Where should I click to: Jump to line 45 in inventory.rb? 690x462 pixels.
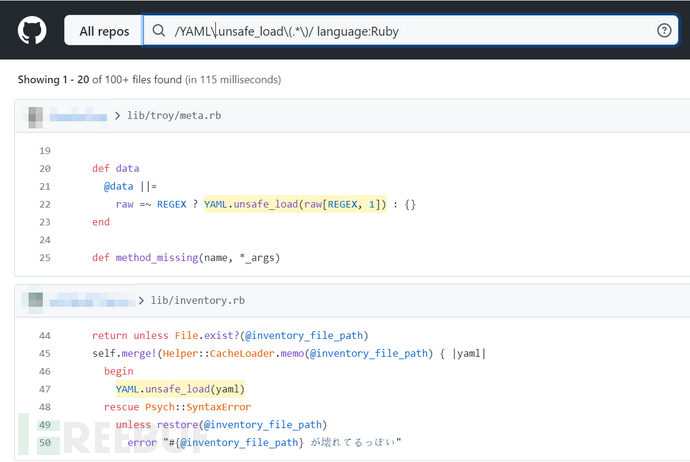click(x=45, y=354)
